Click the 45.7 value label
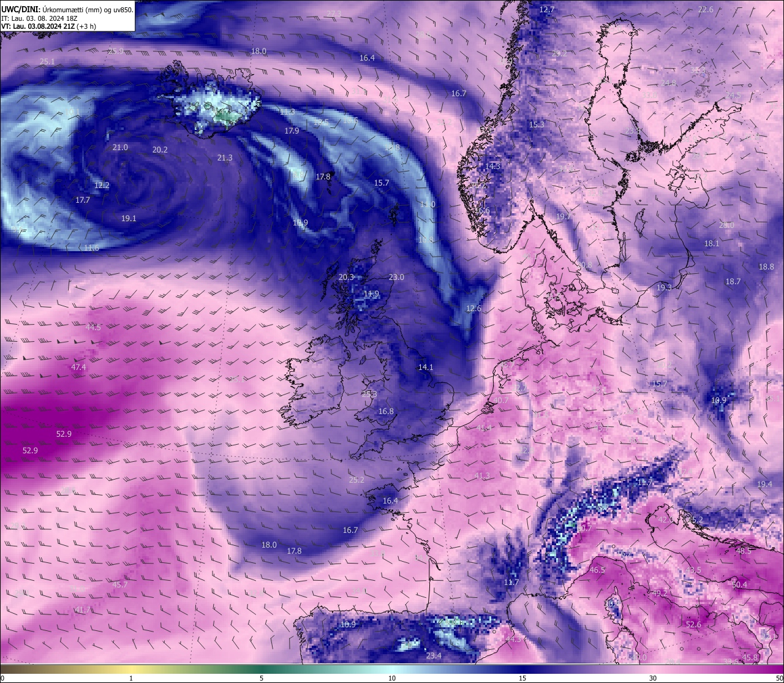The width and height of the screenshot is (784, 683). pyautogui.click(x=120, y=585)
